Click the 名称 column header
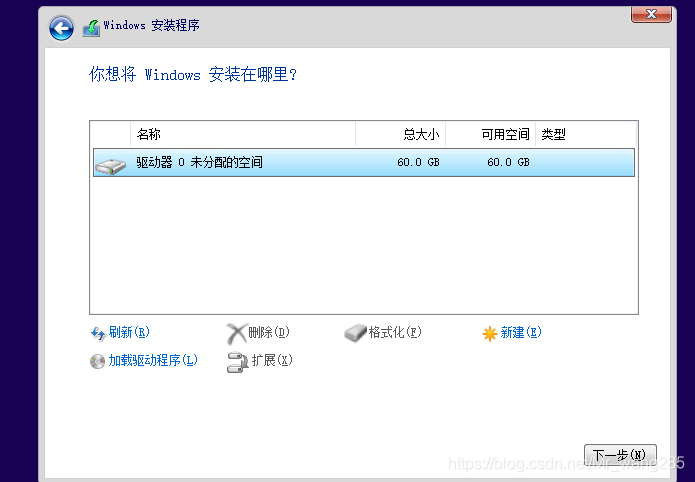This screenshot has height=482, width=695. (x=243, y=134)
